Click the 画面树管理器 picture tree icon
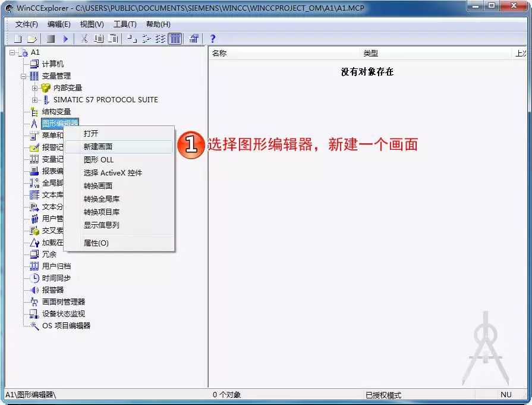Image resolution: width=532 pixels, height=405 pixels. tap(34, 302)
